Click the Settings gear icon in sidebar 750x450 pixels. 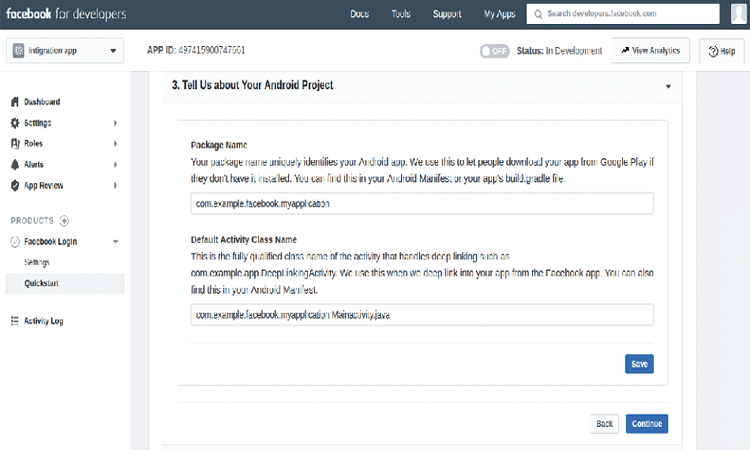click(x=14, y=123)
